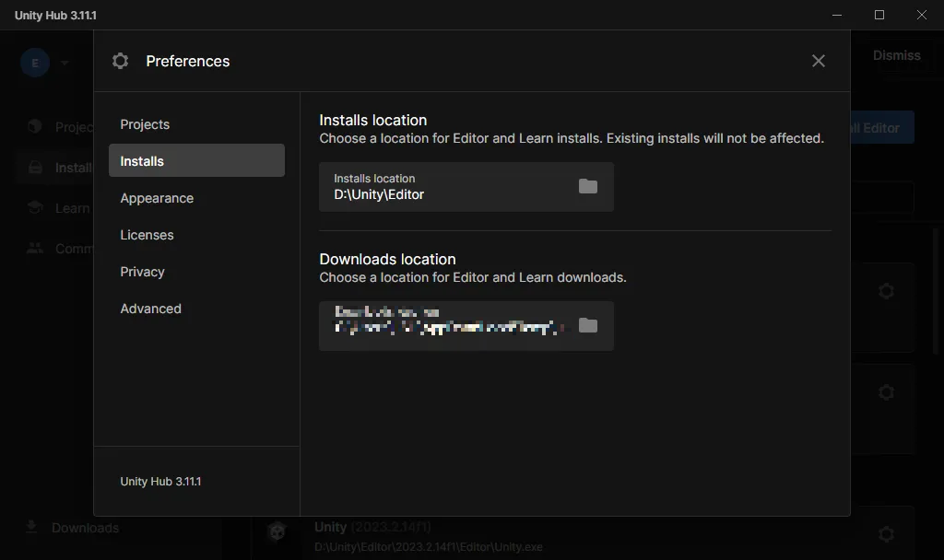The height and width of the screenshot is (560, 944).
Task: Browse folder for Installs location
Action: (587, 186)
